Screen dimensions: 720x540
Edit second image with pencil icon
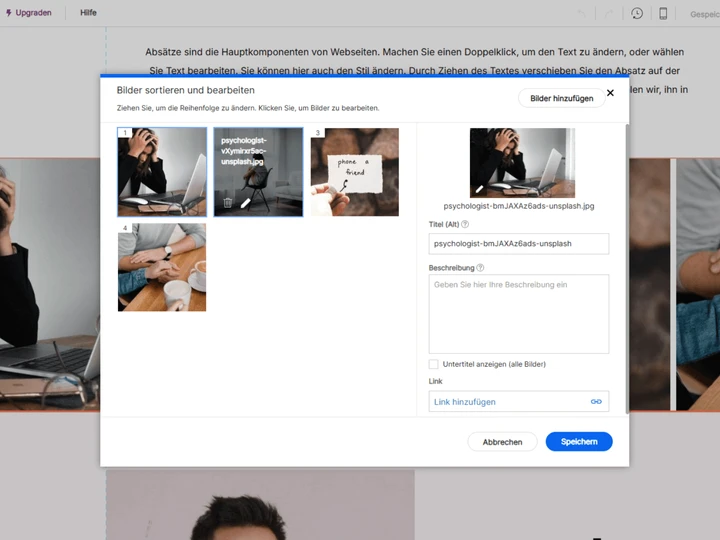tap(246, 202)
